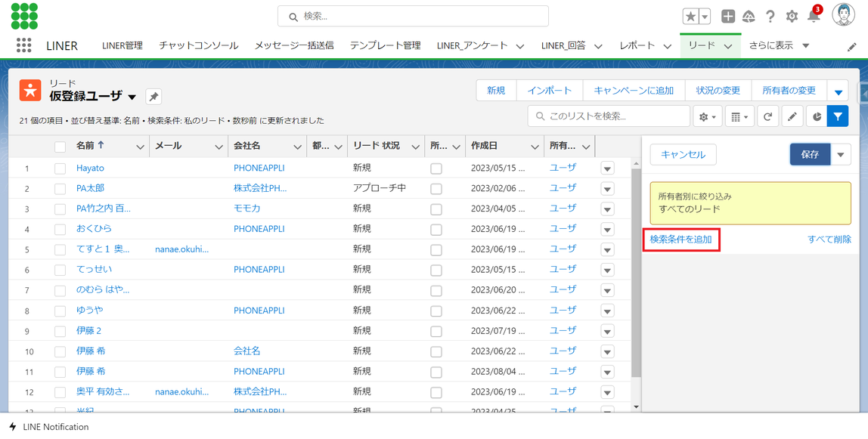
Task: Select the PA太郎 row checkbox
Action: click(60, 189)
